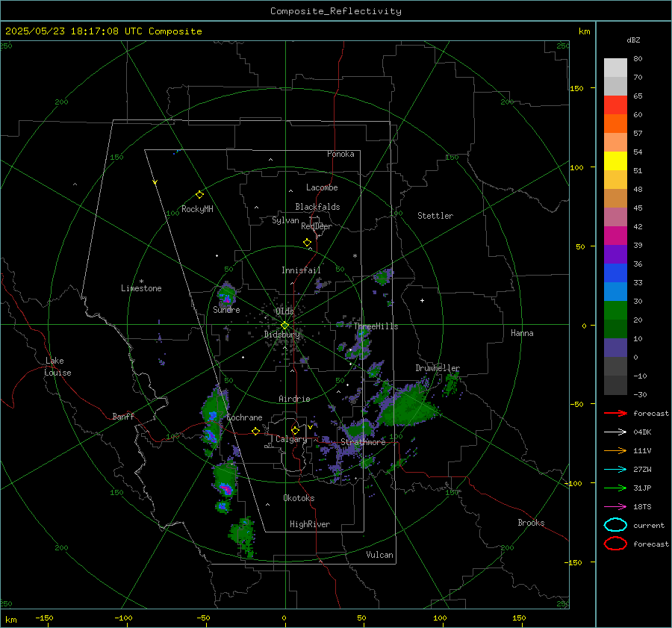Click the cyan 27ZW arrow icon
The image size is (672, 628).
[615, 470]
